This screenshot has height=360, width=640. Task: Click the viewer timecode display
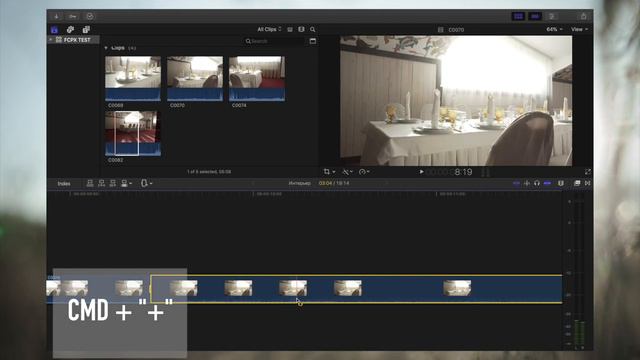coord(450,172)
